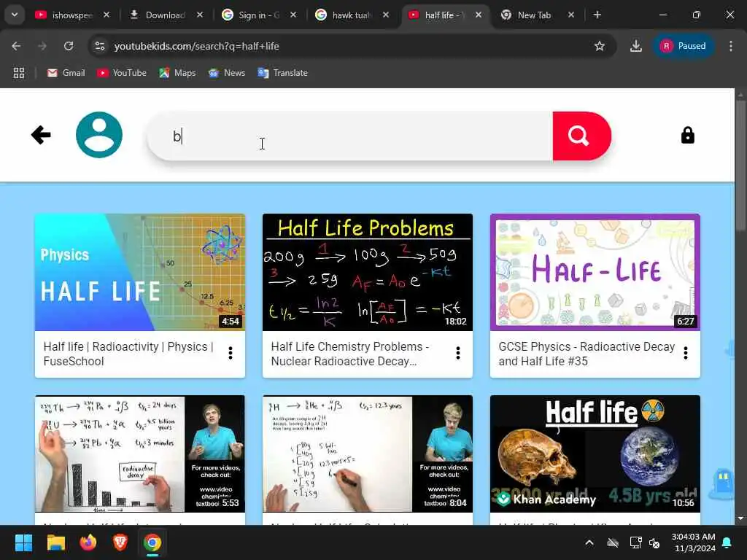Open Translate bookmark
This screenshot has width=747, height=560.
pyautogui.click(x=283, y=73)
